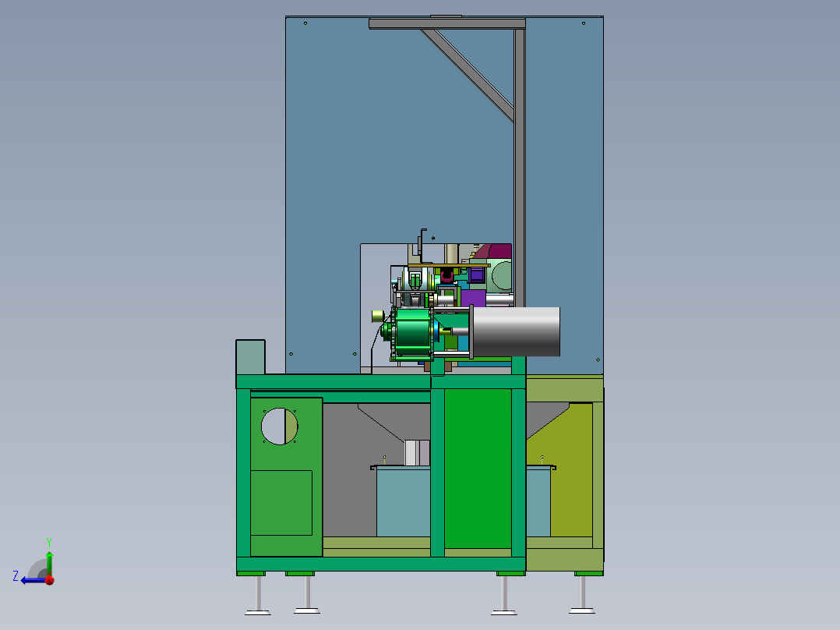
Task: Select the large bright green center panel
Action: 478,468
